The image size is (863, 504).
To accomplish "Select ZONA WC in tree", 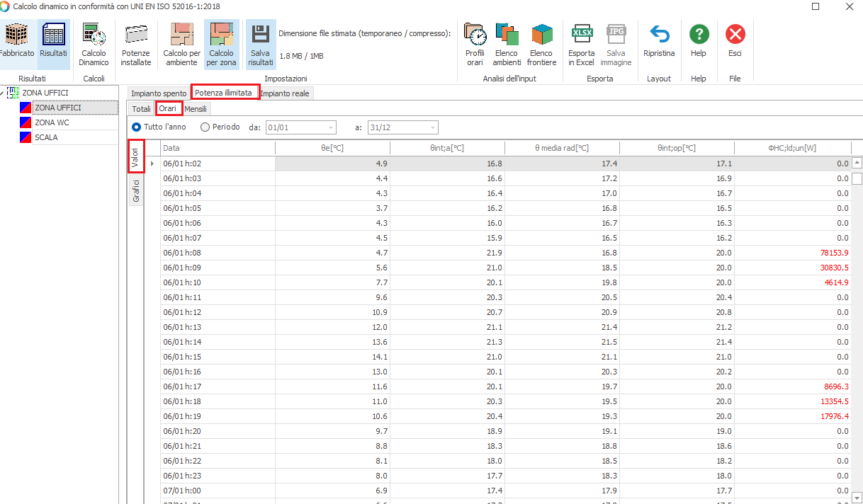I will pyautogui.click(x=52, y=122).
